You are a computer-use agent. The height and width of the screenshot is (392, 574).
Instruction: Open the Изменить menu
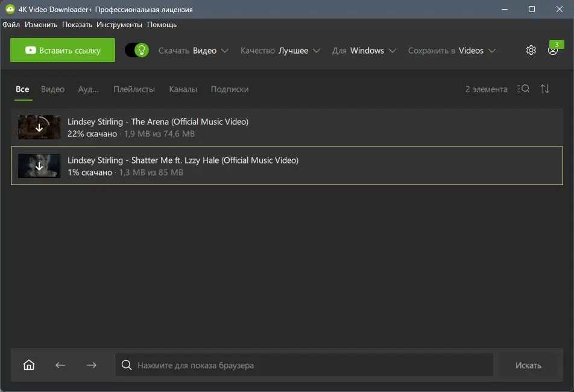(x=41, y=25)
